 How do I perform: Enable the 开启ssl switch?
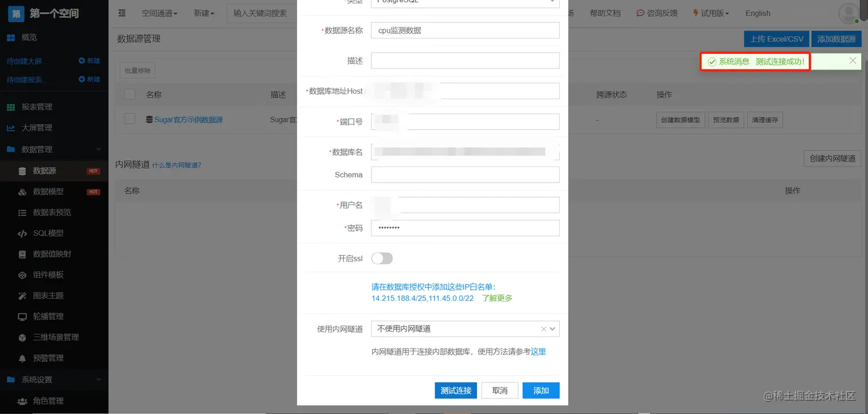(382, 258)
